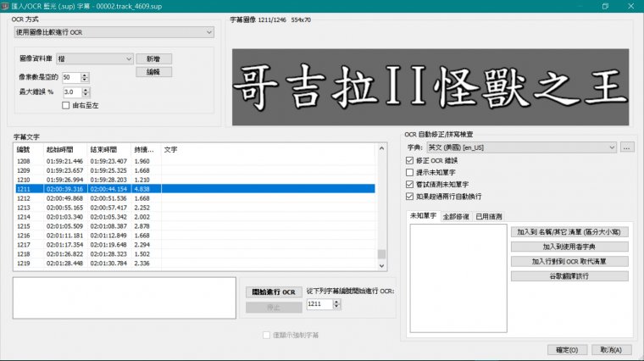Click the 編號 column header
The height and width of the screenshot is (361, 644).
(29, 149)
